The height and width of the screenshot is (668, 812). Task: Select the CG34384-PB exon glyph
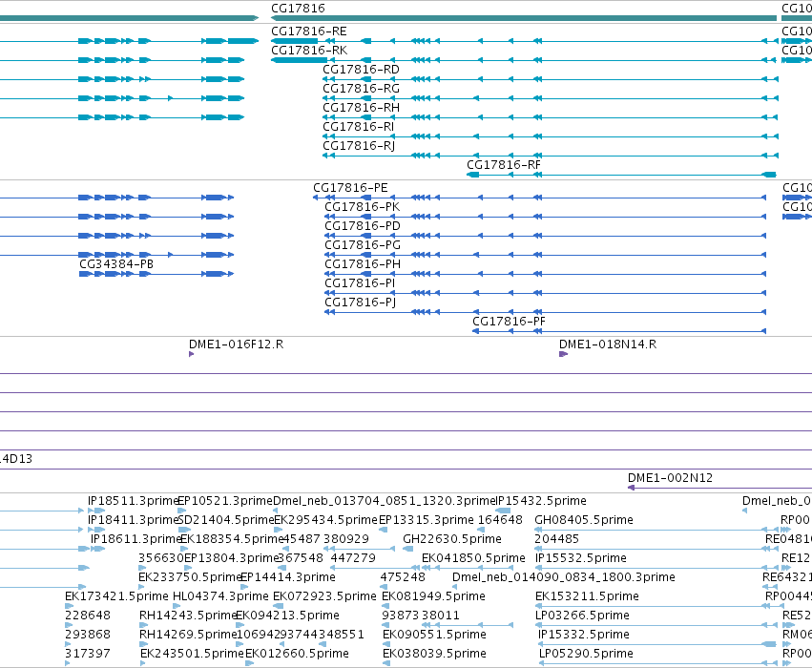point(156,274)
